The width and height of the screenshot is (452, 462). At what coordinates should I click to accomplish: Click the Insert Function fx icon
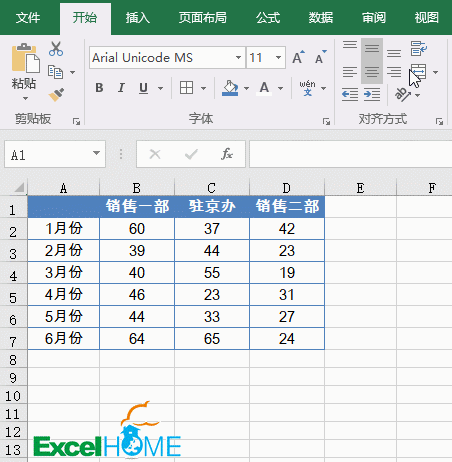click(227, 154)
